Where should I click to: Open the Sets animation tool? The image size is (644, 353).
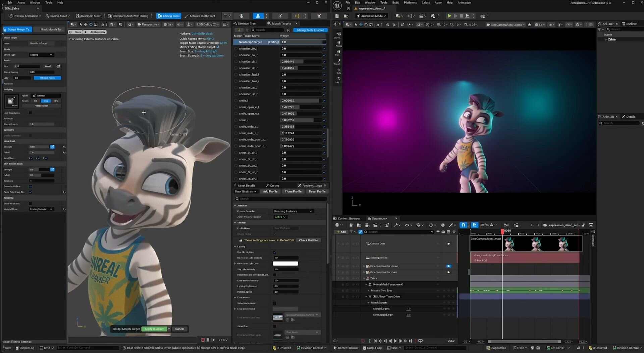(x=338, y=71)
